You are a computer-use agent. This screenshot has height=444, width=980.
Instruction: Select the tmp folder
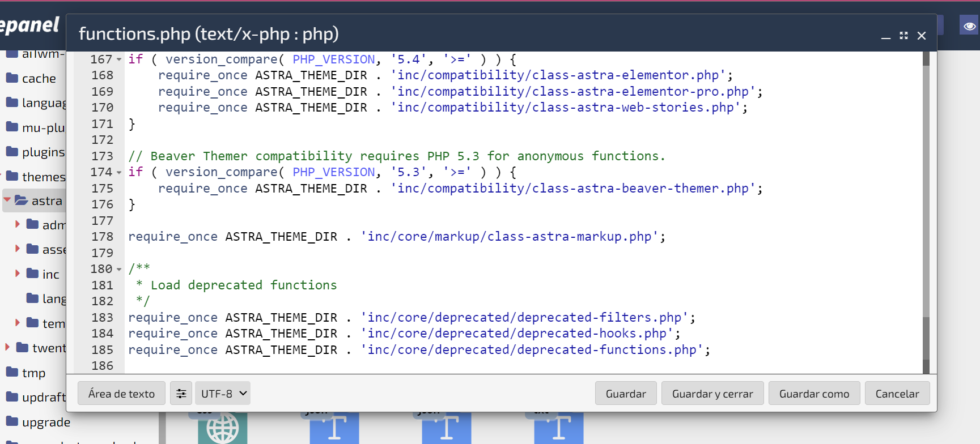coord(33,373)
